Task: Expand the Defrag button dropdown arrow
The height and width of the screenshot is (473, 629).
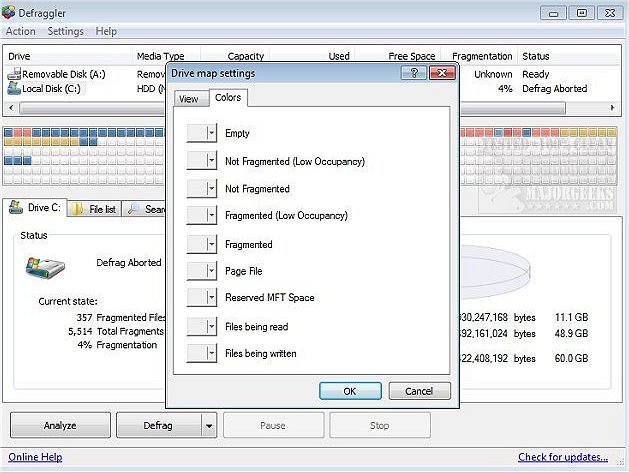Action: (x=209, y=425)
